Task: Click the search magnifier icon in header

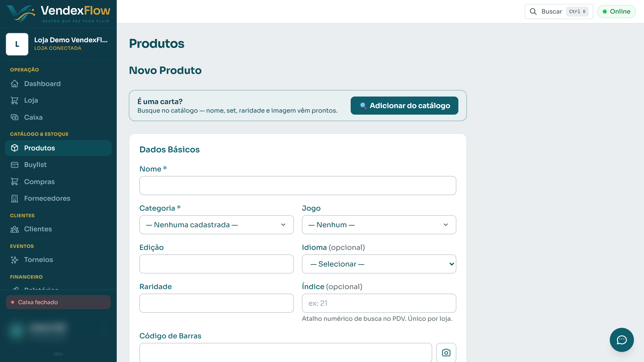Action: coord(533,12)
